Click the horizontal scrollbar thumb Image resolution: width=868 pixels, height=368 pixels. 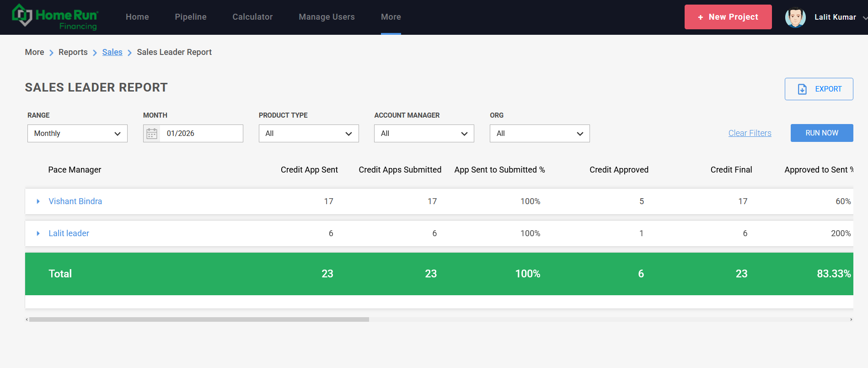[199, 319]
